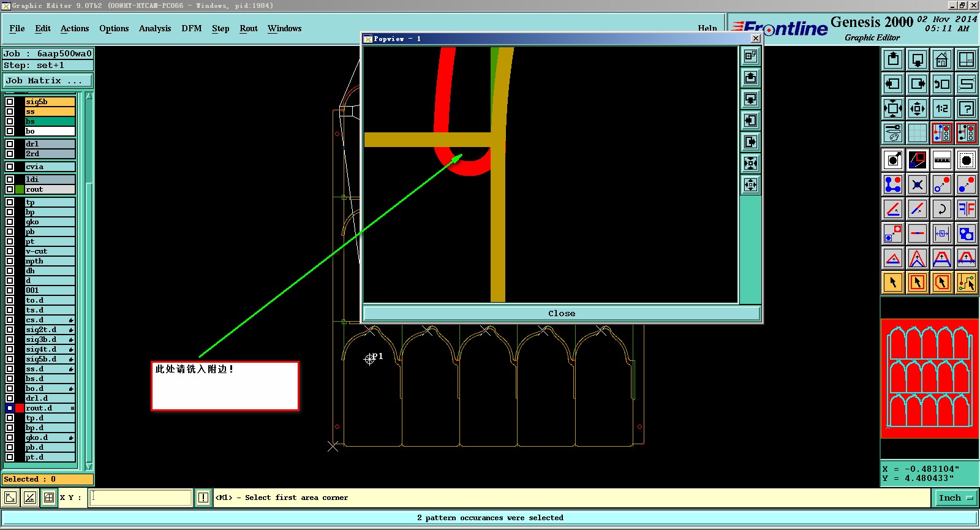Viewport: 980px width, 530px height.
Task: Click the exclamation mark icon beside XY field
Action: click(203, 498)
